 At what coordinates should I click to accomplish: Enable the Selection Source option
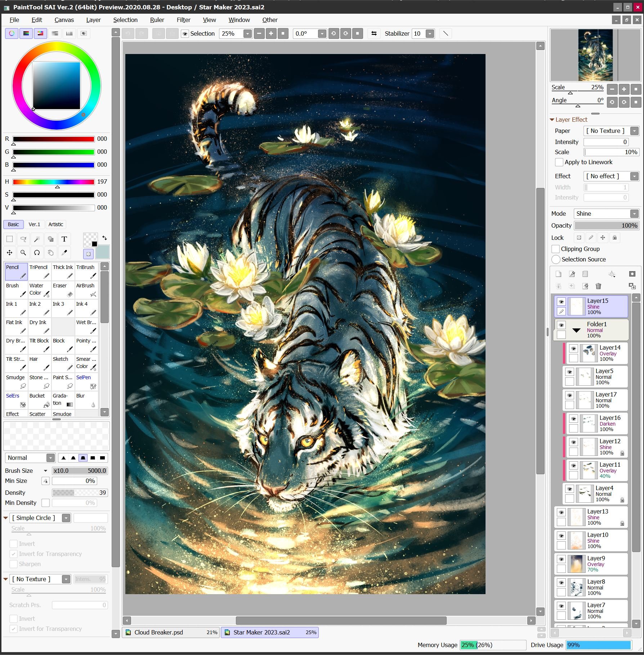tap(556, 259)
